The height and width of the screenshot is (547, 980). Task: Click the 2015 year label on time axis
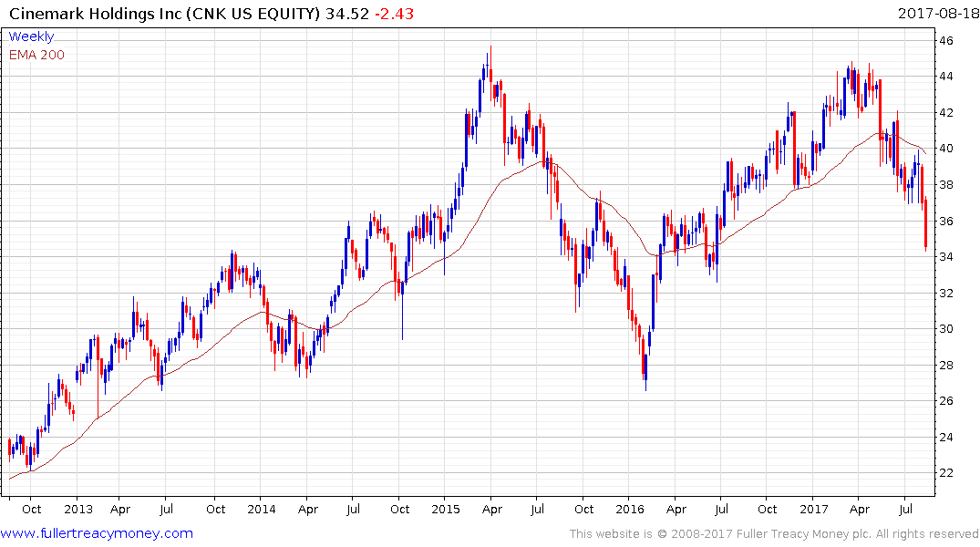tap(446, 509)
